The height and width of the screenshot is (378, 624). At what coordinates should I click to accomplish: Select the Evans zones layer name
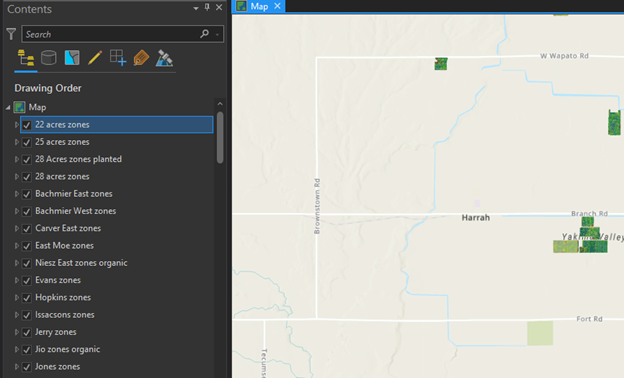(58, 280)
